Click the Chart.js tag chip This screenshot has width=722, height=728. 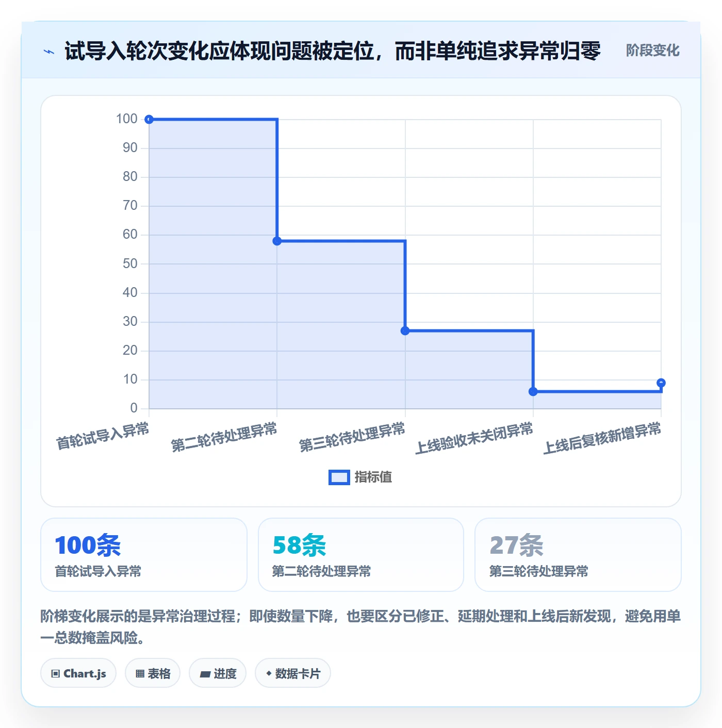(x=78, y=673)
